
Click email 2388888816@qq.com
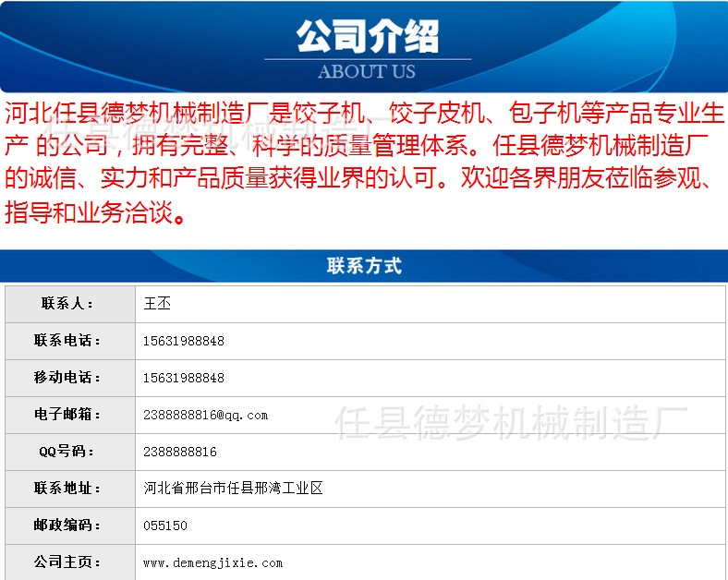pyautogui.click(x=206, y=416)
